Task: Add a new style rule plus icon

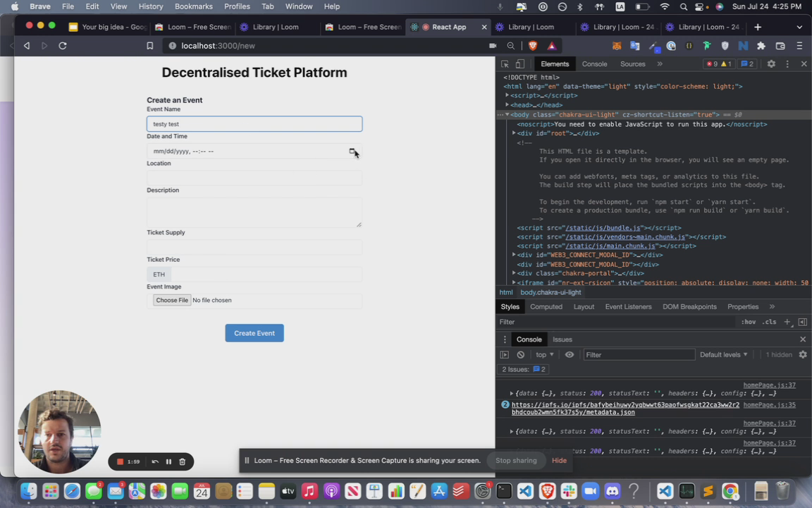Action: (787, 322)
